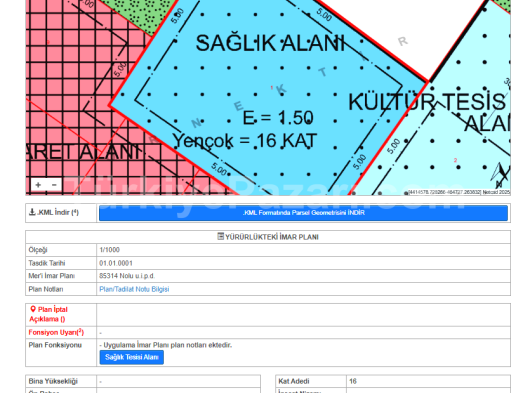Select the 85314 Nolu u.i.p.d. plan value
Screen dimensions: 530x393
pyautogui.click(x=127, y=276)
